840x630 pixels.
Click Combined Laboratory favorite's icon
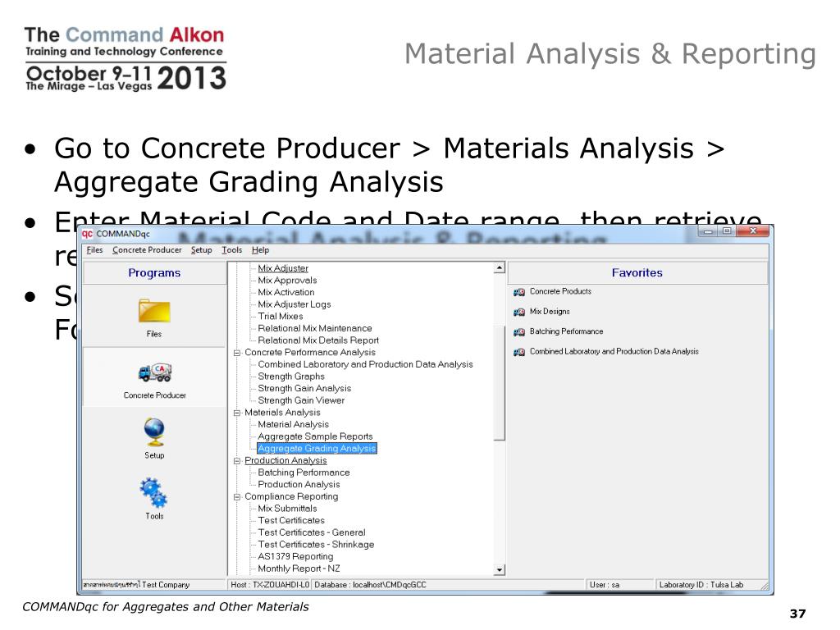(519, 352)
